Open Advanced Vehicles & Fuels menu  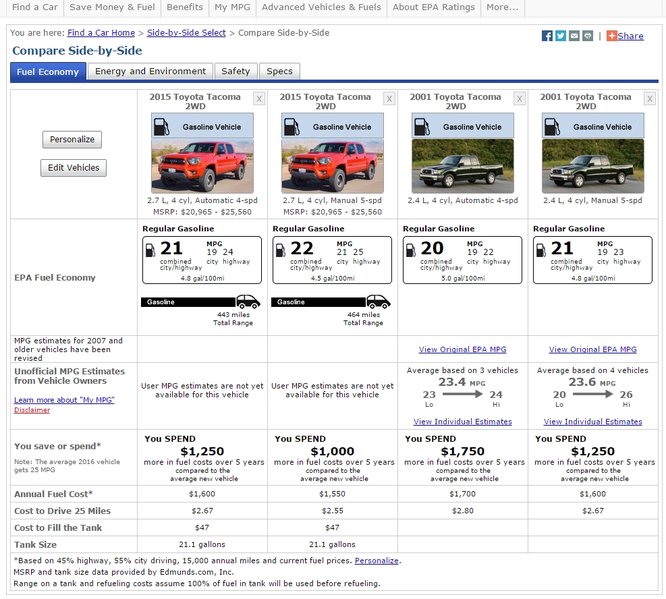(x=322, y=7)
